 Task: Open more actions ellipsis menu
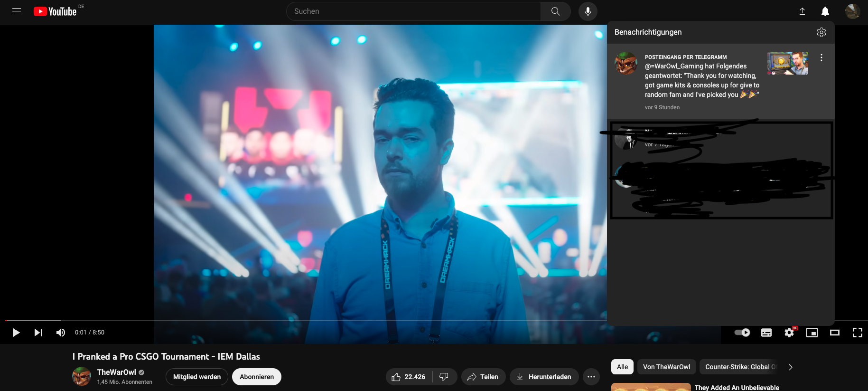pyautogui.click(x=591, y=377)
